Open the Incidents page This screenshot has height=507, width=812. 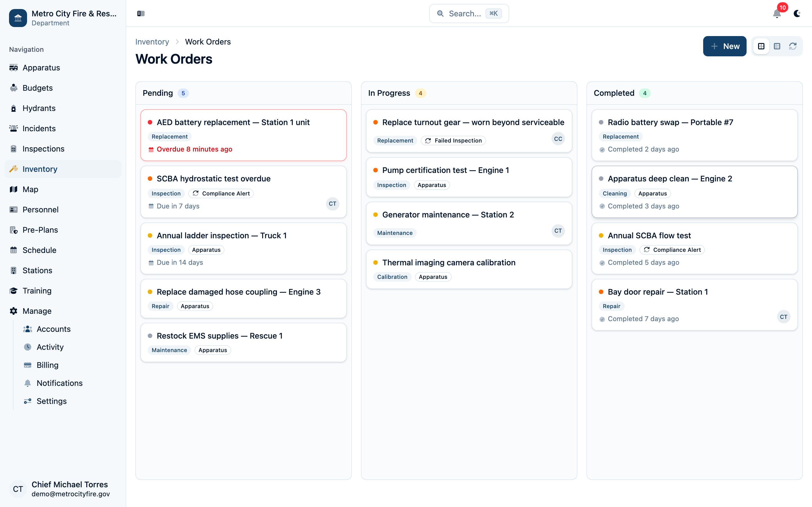coord(39,128)
